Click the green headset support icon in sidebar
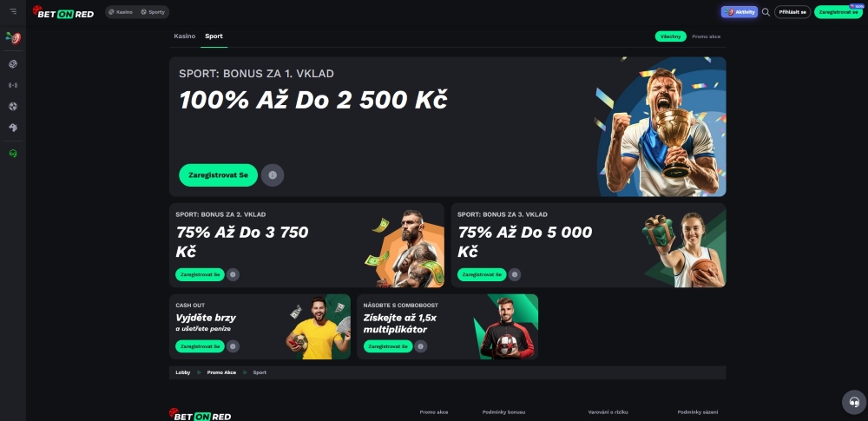The width and height of the screenshot is (868, 421). point(13,154)
